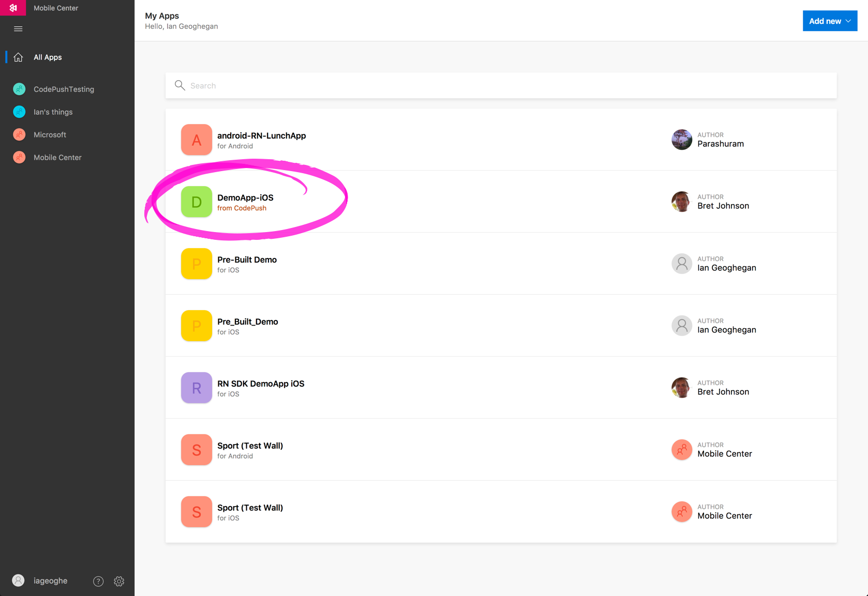This screenshot has height=596, width=868.
Task: Click Parashuram's author avatar
Action: point(682,140)
